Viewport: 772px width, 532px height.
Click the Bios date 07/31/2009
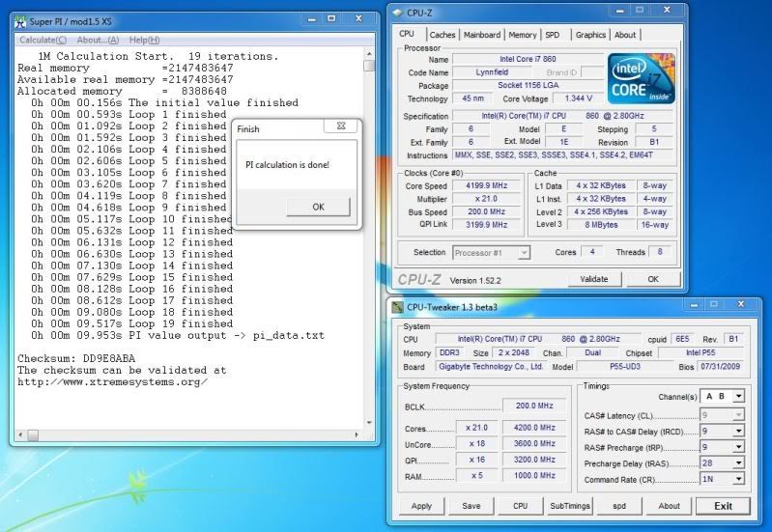[720, 367]
